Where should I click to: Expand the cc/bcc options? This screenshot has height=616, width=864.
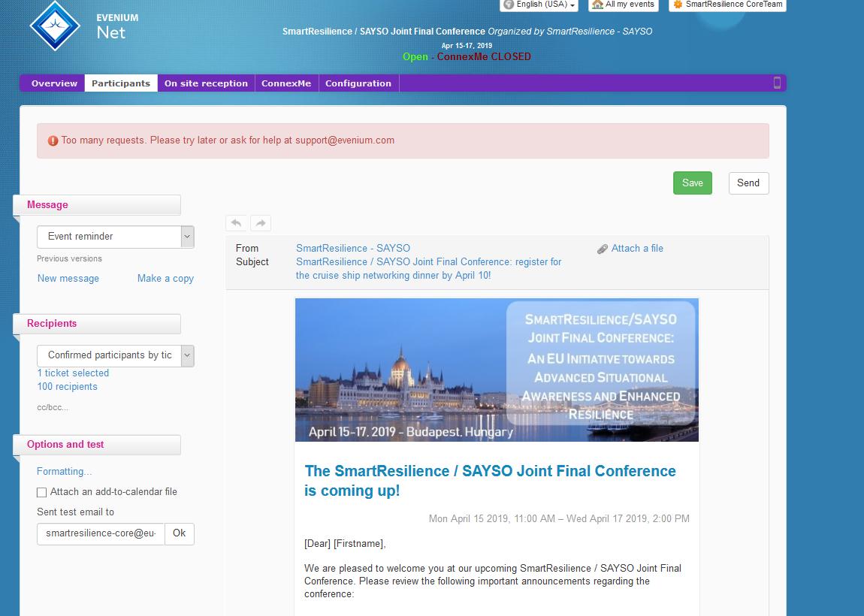53,408
